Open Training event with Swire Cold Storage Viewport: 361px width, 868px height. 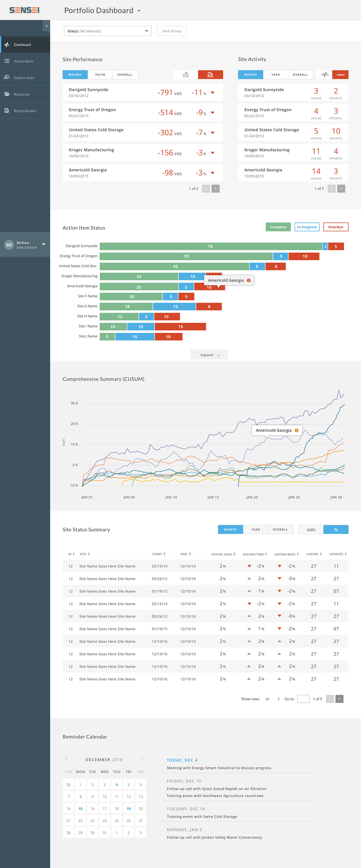click(x=202, y=816)
